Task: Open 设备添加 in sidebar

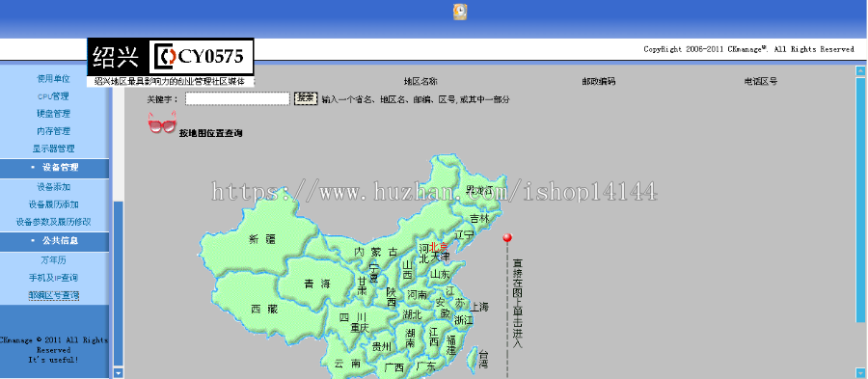Action: [53, 187]
